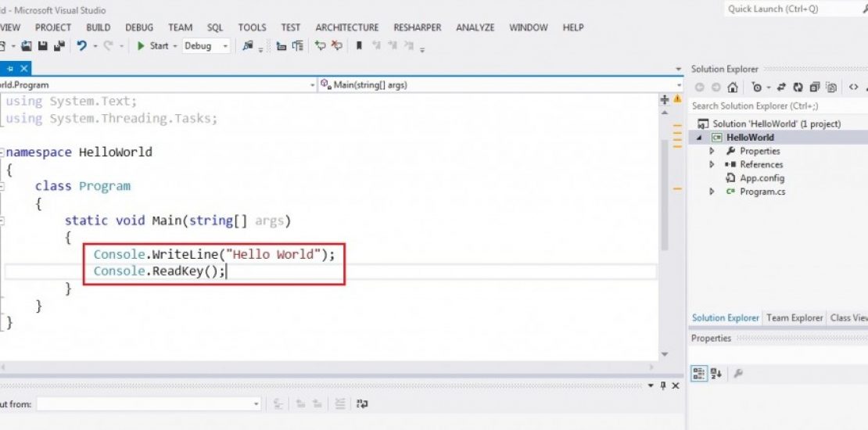Click Sync with Active Document icon
Image resolution: width=868 pixels, height=430 pixels.
[781, 88]
